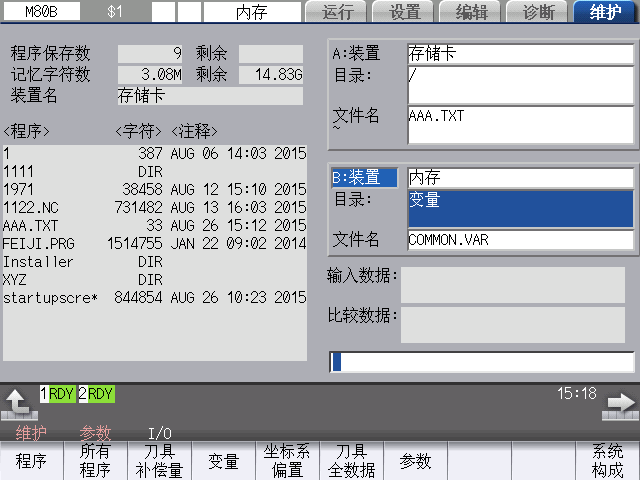640x480 pixels.
Task: Click the right arrow next menu icon
Action: coord(620,404)
